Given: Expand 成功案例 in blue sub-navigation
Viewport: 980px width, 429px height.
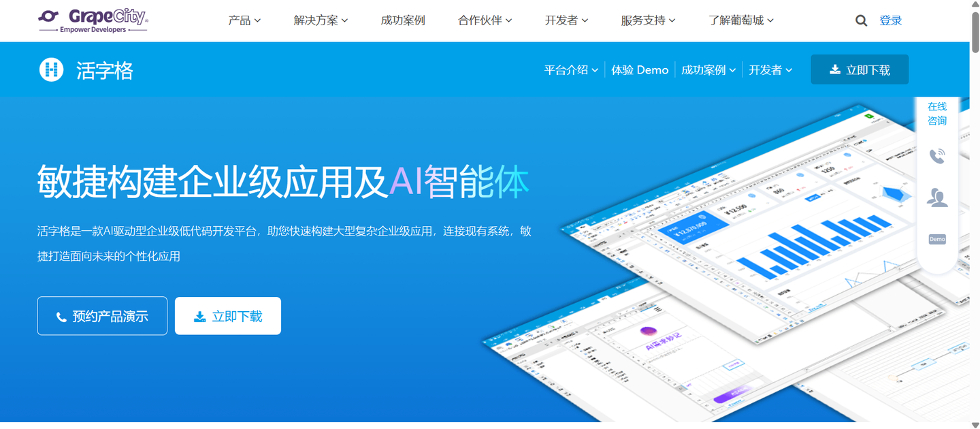Looking at the screenshot, I should point(708,69).
